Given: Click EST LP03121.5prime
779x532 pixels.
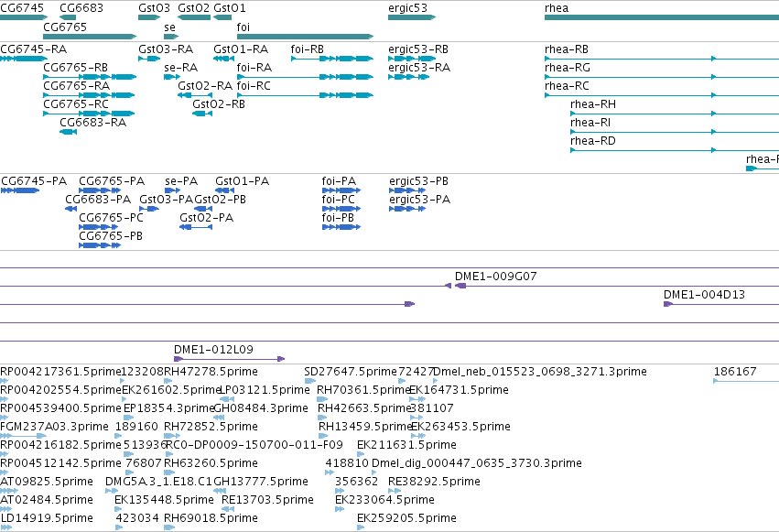Looking at the screenshot, I should 265,390.
